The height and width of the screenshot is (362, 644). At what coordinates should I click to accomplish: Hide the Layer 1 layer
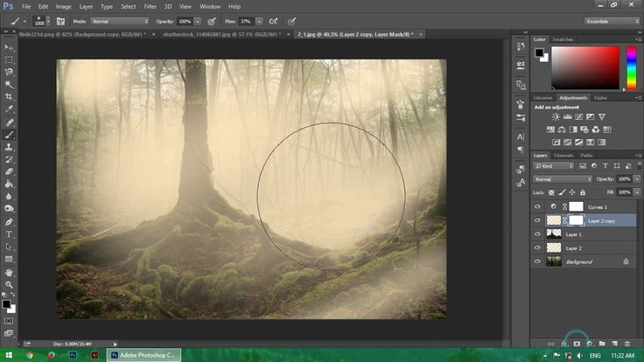pos(537,234)
